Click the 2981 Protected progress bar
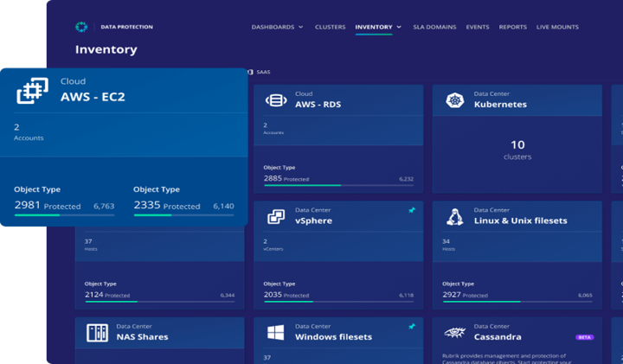Viewport: 623px width, 364px height. tap(64, 215)
